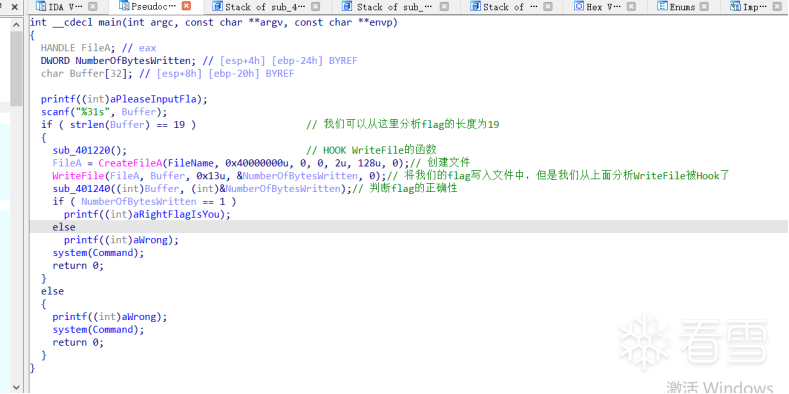Click the 判断flag的正确性 comment

(x=405, y=189)
